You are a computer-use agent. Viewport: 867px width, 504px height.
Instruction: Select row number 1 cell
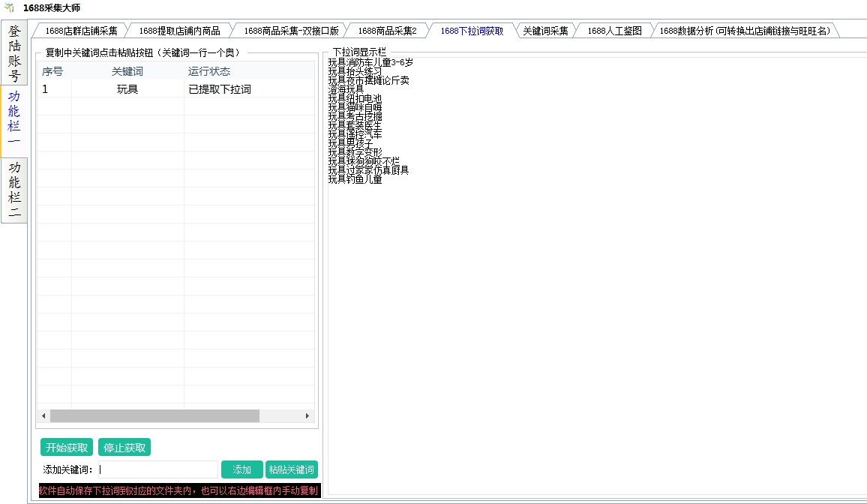(x=54, y=89)
